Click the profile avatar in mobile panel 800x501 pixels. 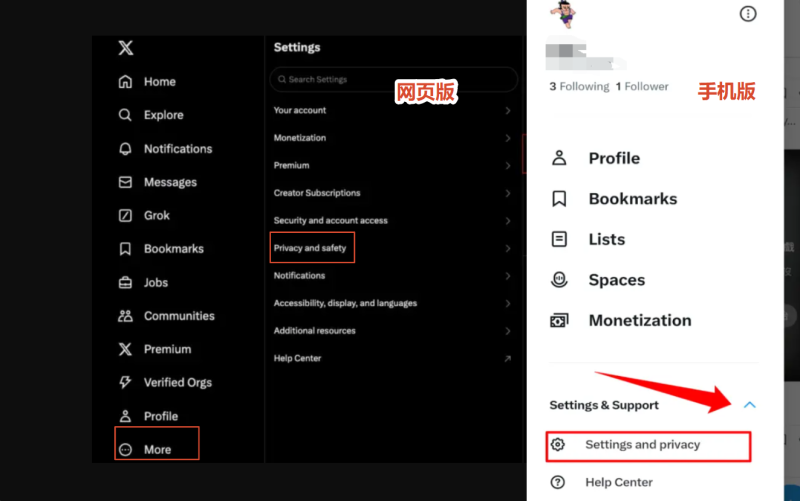pos(563,14)
